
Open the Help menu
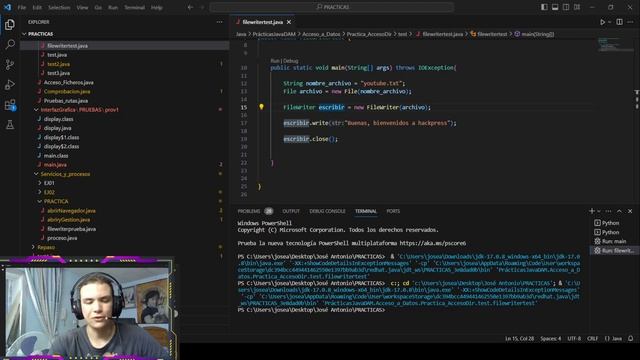click(x=157, y=7)
